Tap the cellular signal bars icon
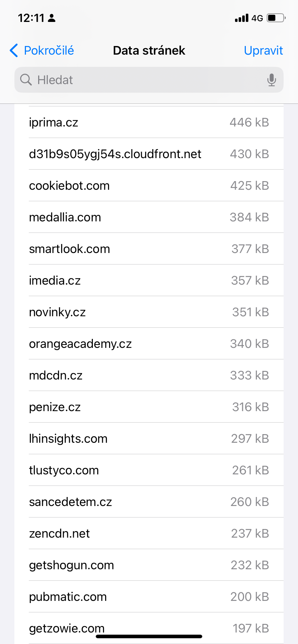This screenshot has height=644, width=298. pos(241,18)
